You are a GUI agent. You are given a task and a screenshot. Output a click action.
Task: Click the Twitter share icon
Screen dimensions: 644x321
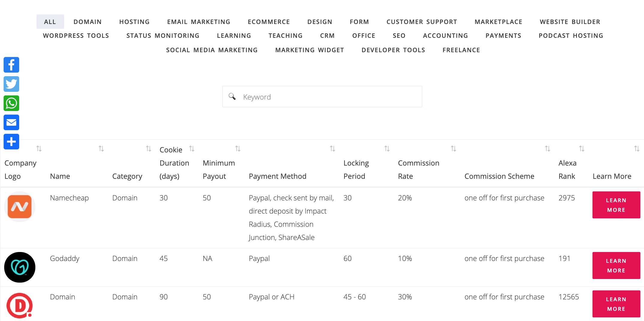point(11,84)
